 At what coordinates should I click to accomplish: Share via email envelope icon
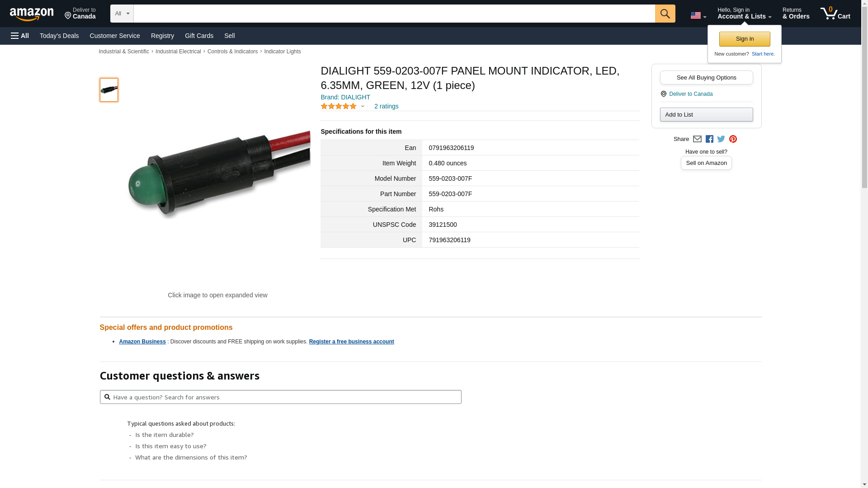pos(697,139)
